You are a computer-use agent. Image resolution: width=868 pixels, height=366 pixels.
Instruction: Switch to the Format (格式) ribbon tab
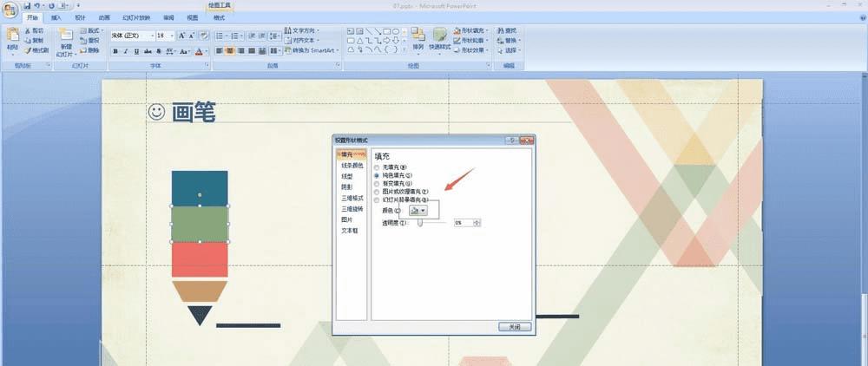coord(220,17)
